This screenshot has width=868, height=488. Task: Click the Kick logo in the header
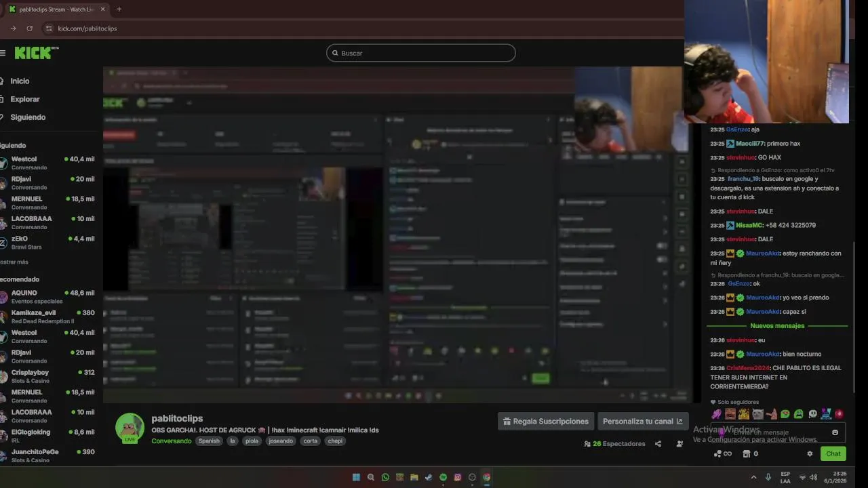point(35,53)
